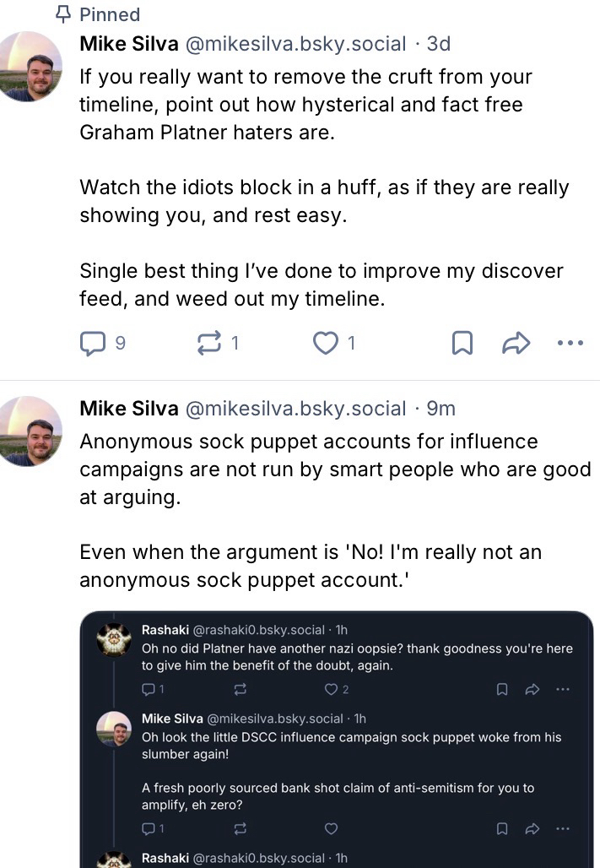Like Mike Silva's quoted sock puppet reply

[332, 828]
